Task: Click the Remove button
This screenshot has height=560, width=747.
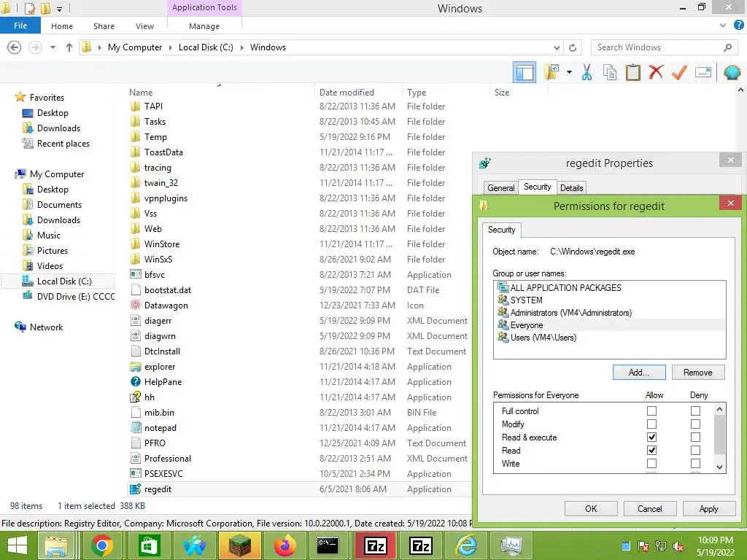Action: pos(698,373)
